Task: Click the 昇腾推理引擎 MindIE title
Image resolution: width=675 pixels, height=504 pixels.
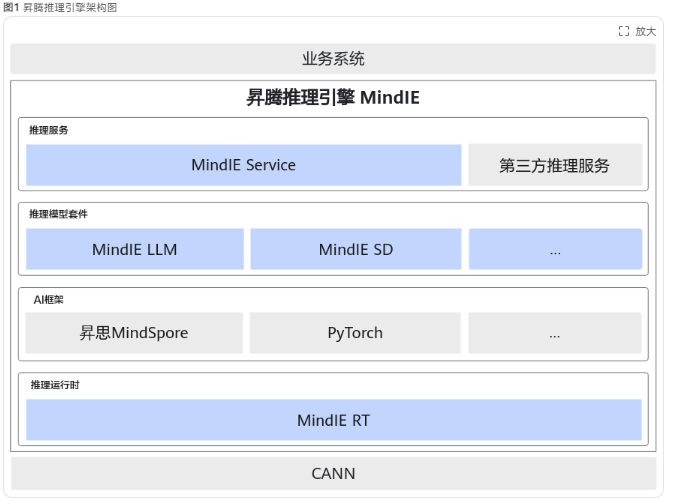Action: (333, 98)
